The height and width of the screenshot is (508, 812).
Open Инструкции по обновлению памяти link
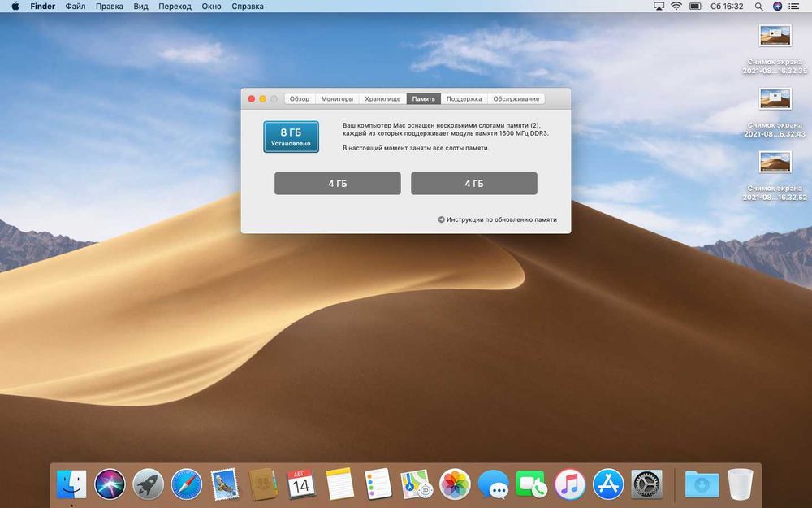(x=497, y=219)
